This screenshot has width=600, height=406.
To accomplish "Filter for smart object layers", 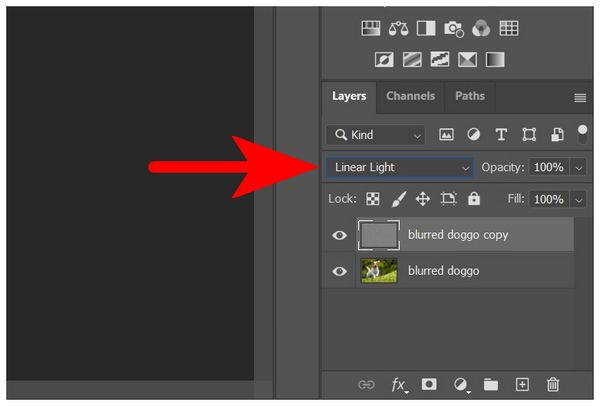I will tap(557, 135).
